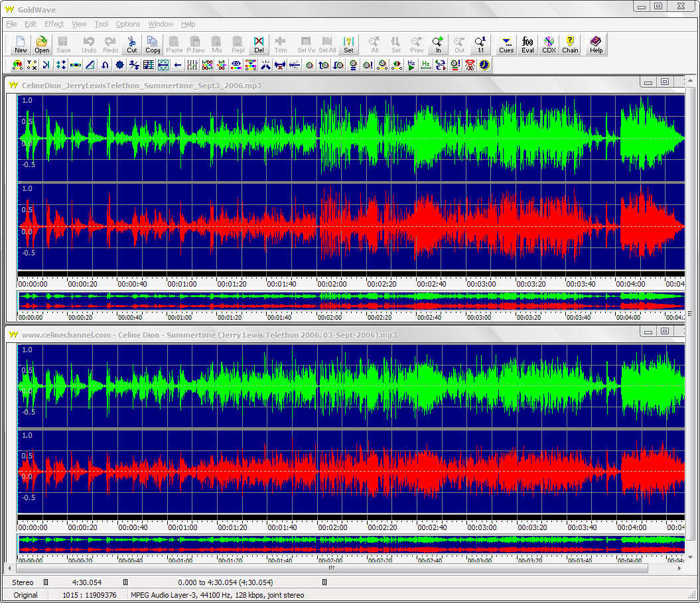
Task: Open the Edit menu
Action: click(x=31, y=24)
